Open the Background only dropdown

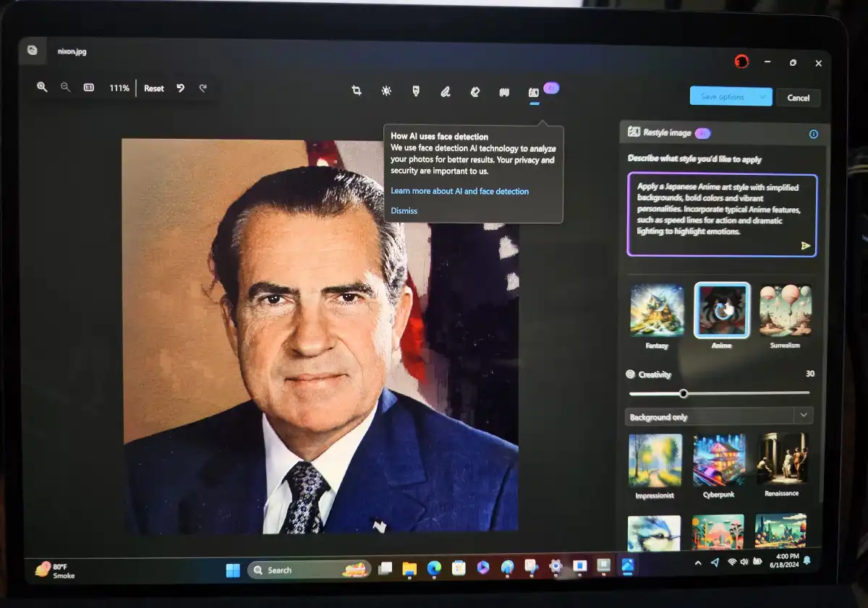coord(718,416)
